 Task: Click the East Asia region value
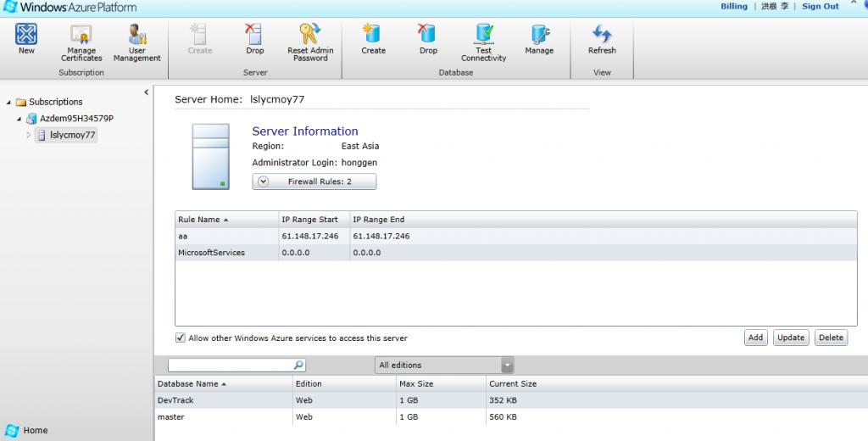[359, 146]
